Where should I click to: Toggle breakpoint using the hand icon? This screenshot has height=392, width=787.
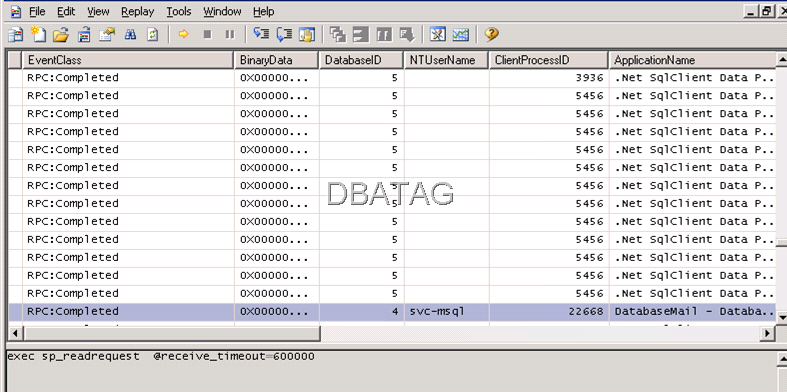tap(307, 35)
